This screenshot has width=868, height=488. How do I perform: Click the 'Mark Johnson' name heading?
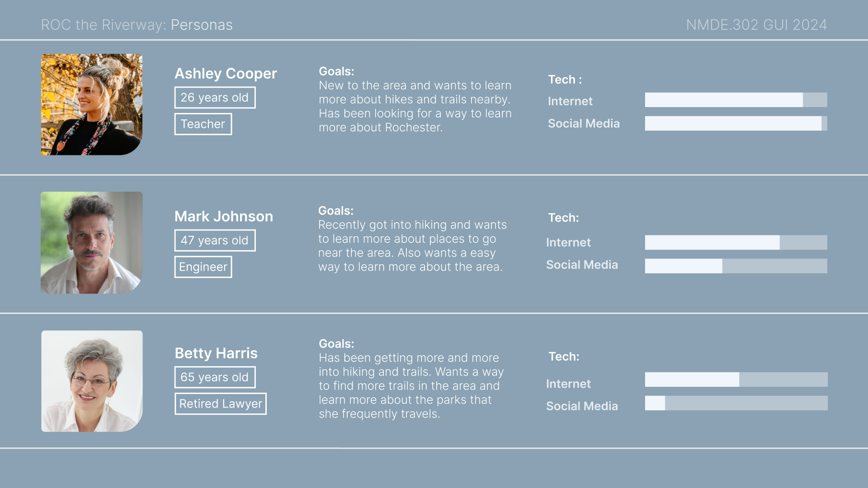click(x=224, y=216)
